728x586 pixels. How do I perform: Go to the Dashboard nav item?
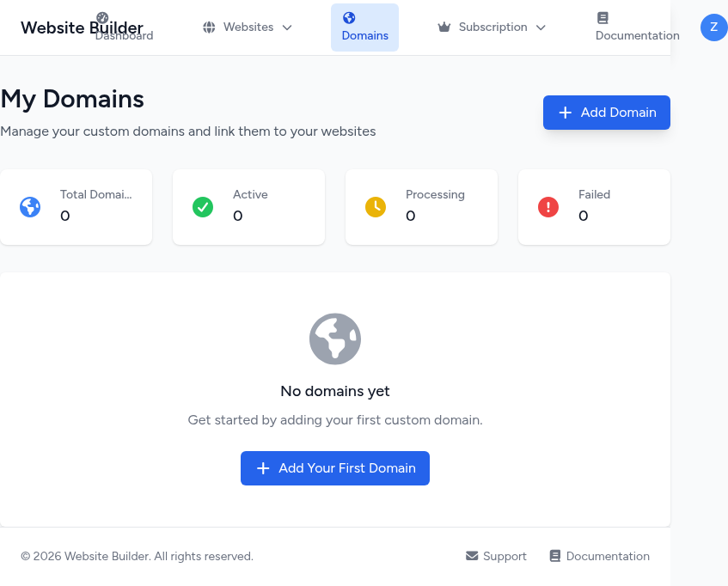pos(124,35)
